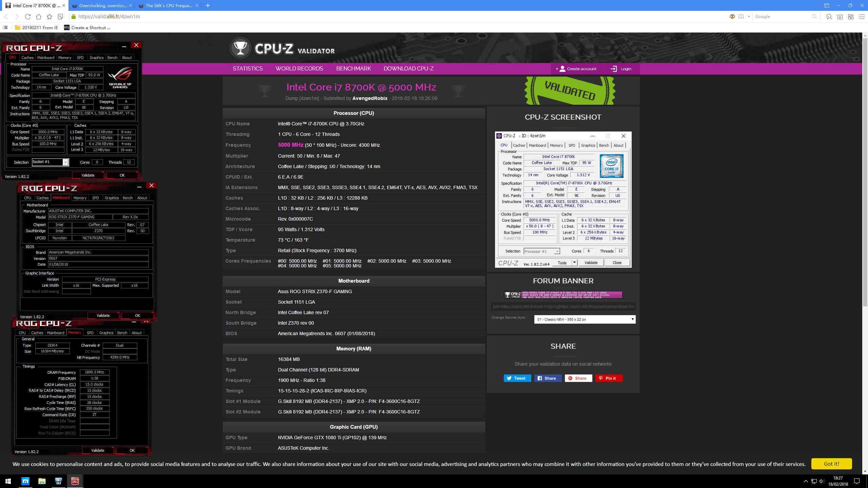Open the 20180211 From IE bookmark folder
The image size is (868, 488).
36,28
